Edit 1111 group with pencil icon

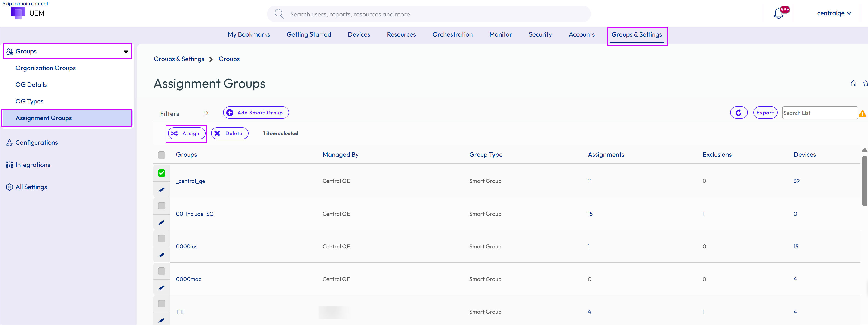click(x=161, y=320)
